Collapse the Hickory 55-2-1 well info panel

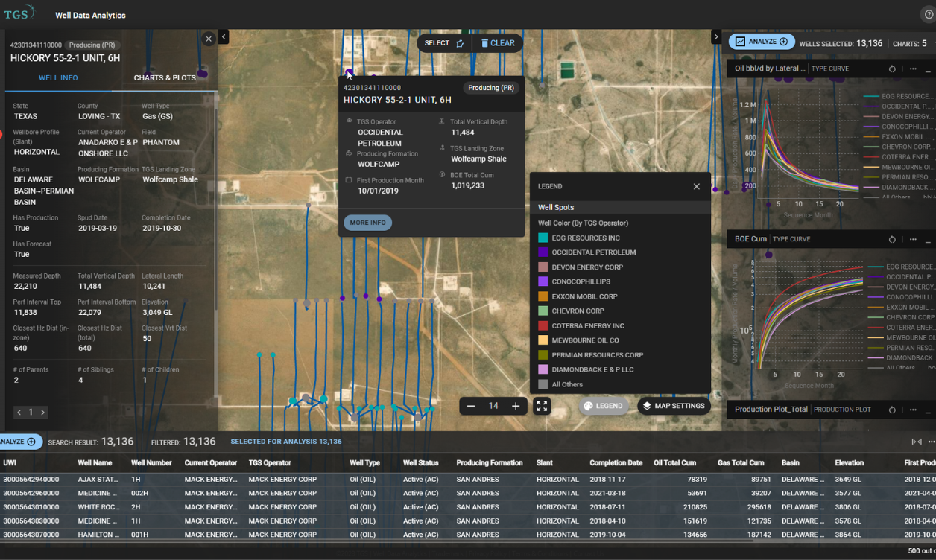coord(208,39)
